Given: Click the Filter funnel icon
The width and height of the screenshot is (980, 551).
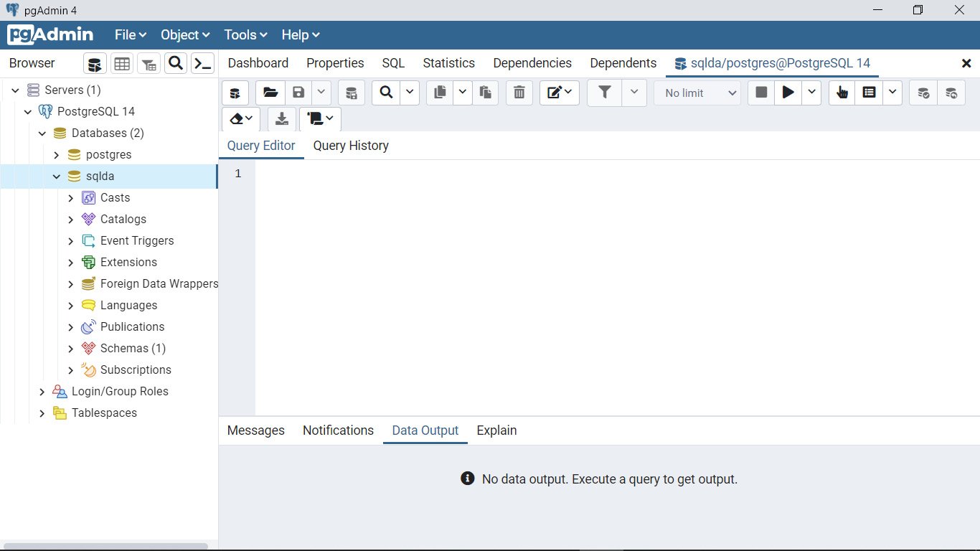Looking at the screenshot, I should (x=605, y=93).
